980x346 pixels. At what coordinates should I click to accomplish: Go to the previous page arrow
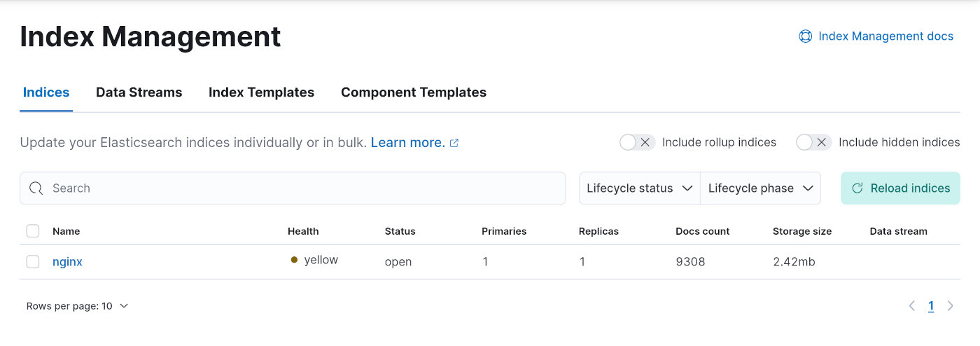[911, 306]
